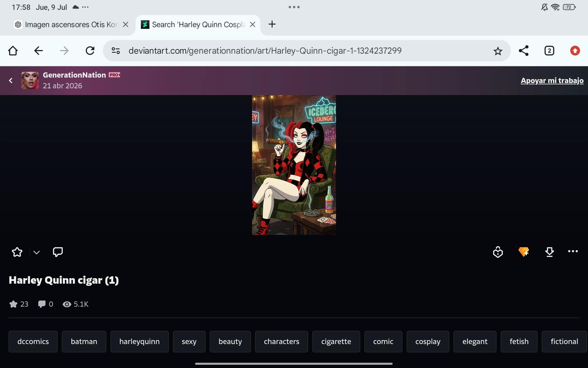The width and height of the screenshot is (588, 368).
Task: Select the Search 'Harley Quinn Cospla' tab
Action: [x=198, y=25]
